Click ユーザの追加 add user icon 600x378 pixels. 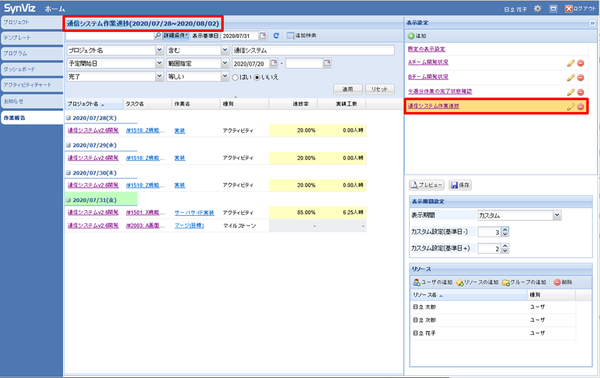(416, 282)
